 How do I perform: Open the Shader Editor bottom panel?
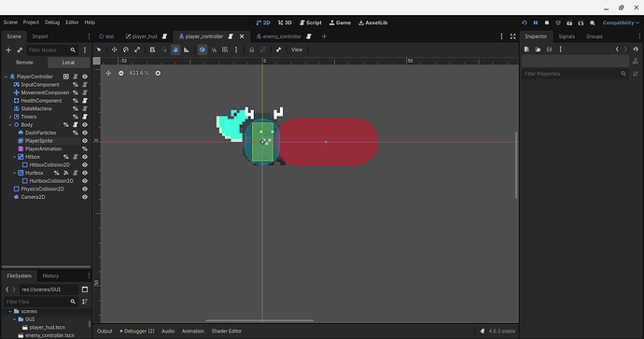226,332
